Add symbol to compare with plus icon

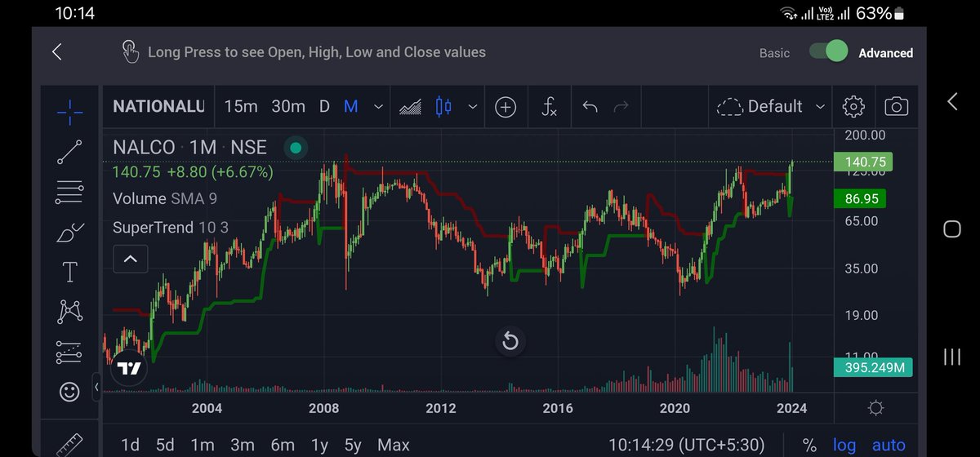click(506, 107)
